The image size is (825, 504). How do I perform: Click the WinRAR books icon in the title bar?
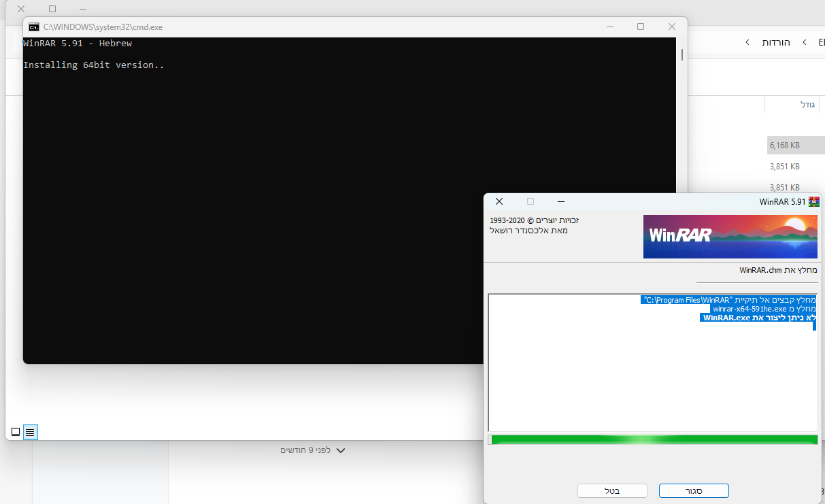(x=813, y=201)
